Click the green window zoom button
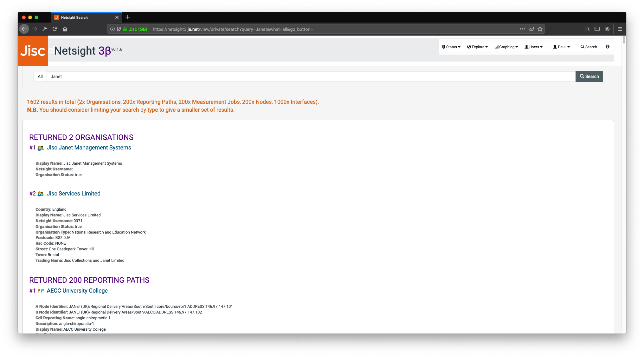 36,17
